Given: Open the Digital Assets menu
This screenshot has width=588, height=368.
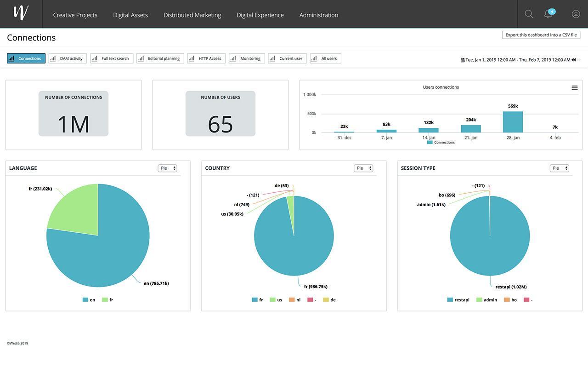Looking at the screenshot, I should [130, 15].
